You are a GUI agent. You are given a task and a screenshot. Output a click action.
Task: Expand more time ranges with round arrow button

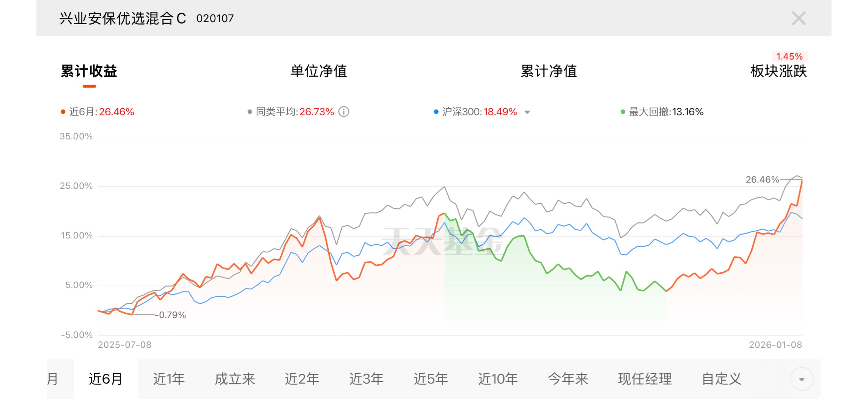pyautogui.click(x=802, y=379)
